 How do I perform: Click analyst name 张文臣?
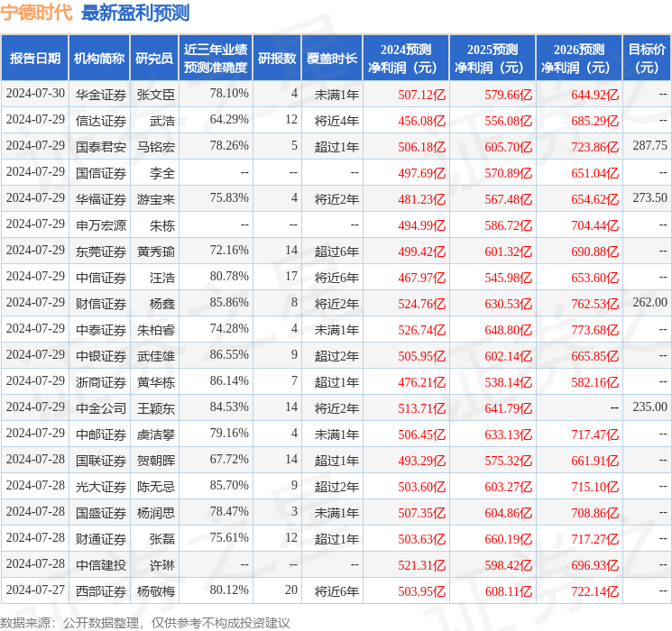pyautogui.click(x=155, y=95)
